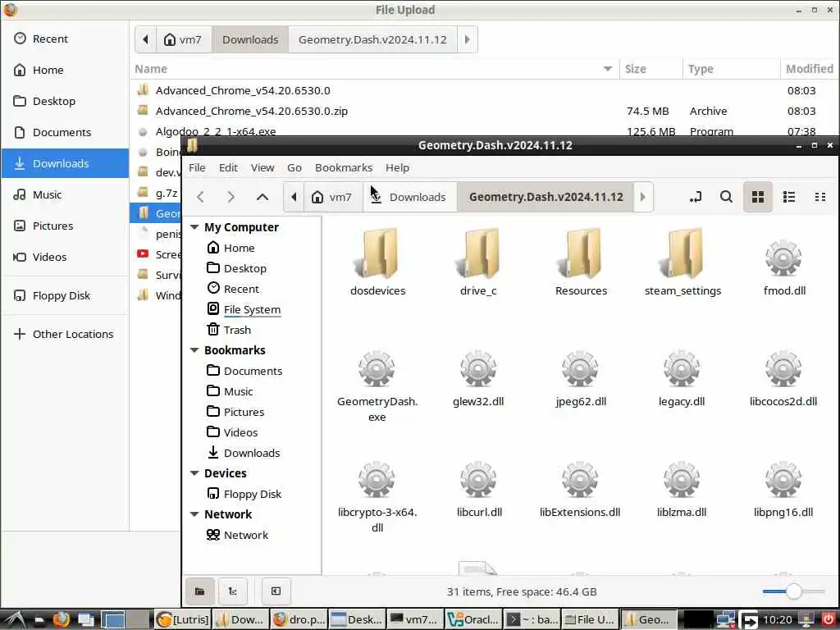The height and width of the screenshot is (630, 840).
Task: Select the libcurl.dll file
Action: (x=479, y=489)
